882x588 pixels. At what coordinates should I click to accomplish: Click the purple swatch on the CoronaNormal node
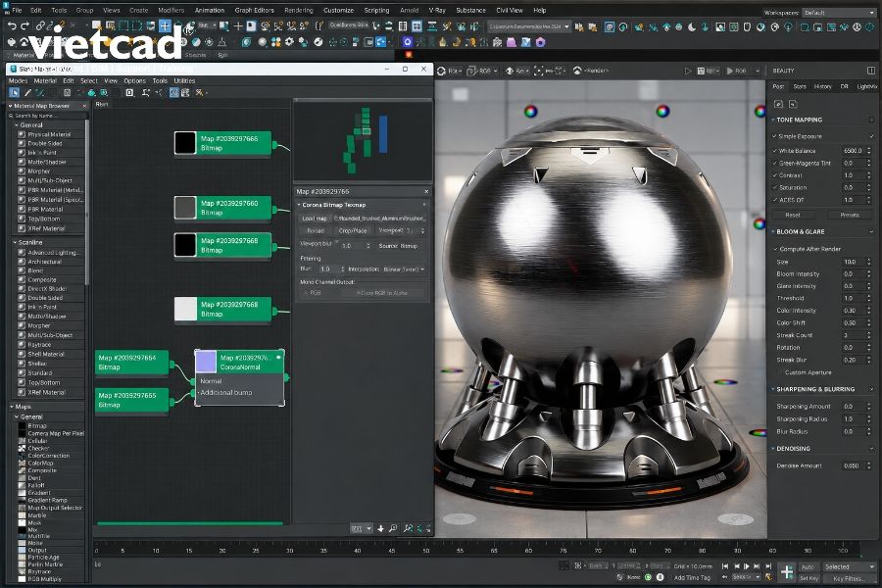(206, 362)
